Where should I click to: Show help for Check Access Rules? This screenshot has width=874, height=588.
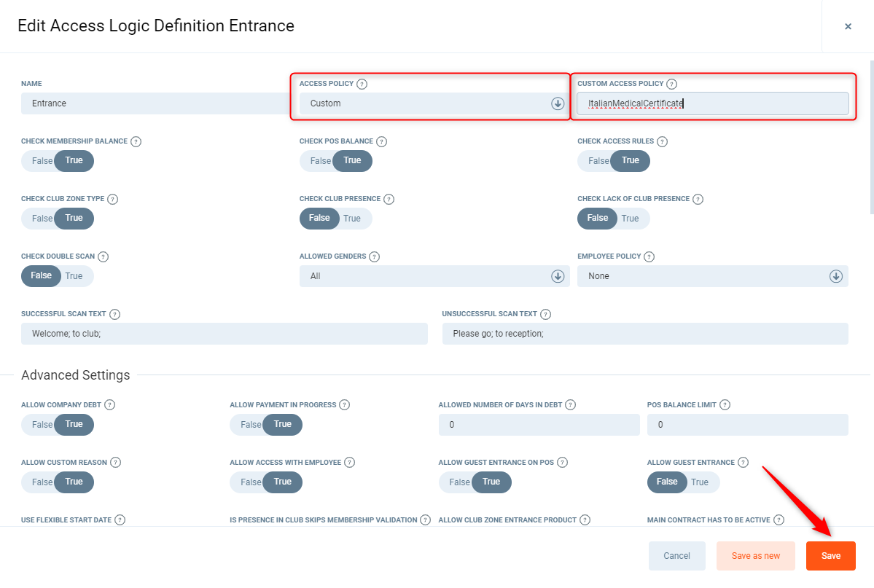662,141
